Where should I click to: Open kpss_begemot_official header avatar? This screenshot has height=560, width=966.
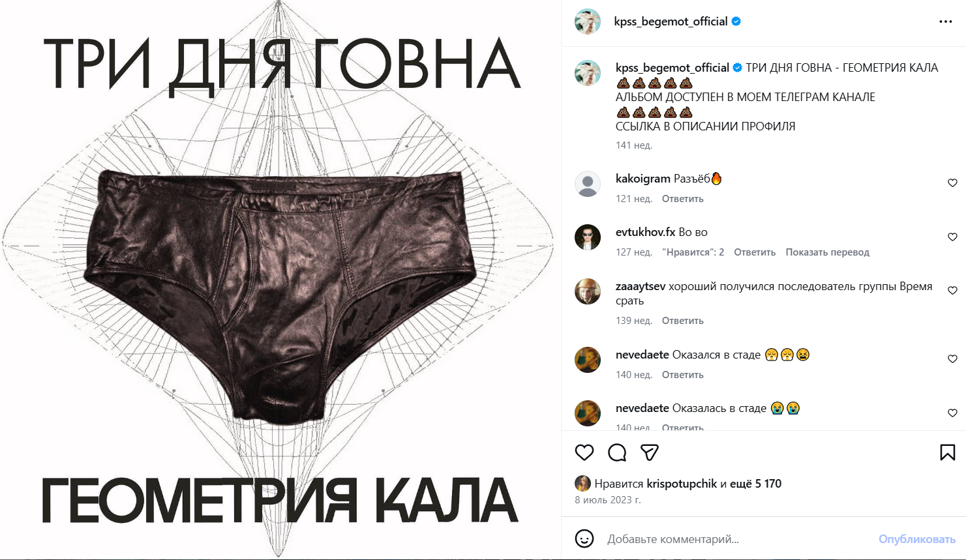click(x=588, y=22)
